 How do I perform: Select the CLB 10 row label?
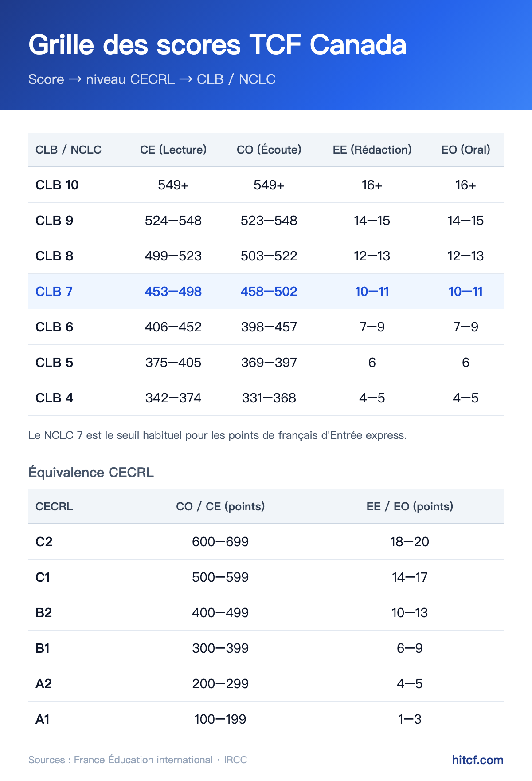tap(57, 185)
